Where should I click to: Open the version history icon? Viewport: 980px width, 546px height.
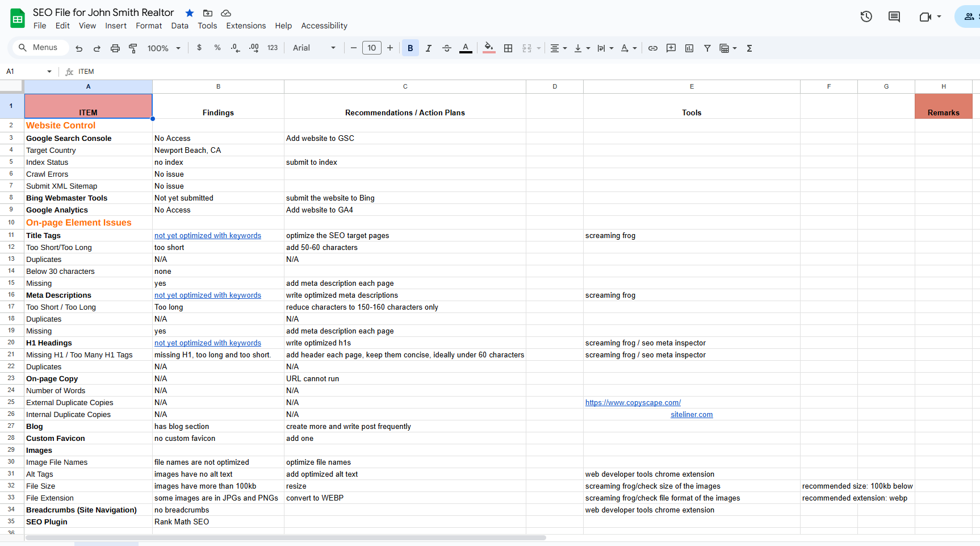[866, 16]
